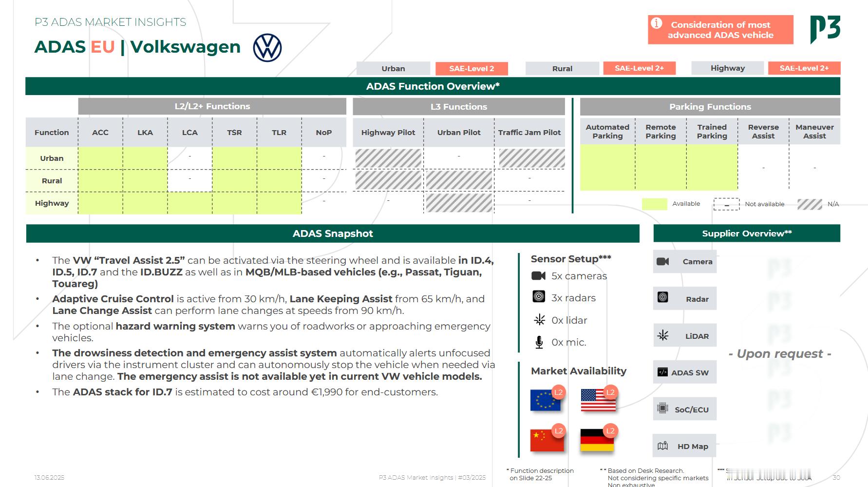Click the Highway Pilot column header
The image size is (868, 487).
[388, 133]
